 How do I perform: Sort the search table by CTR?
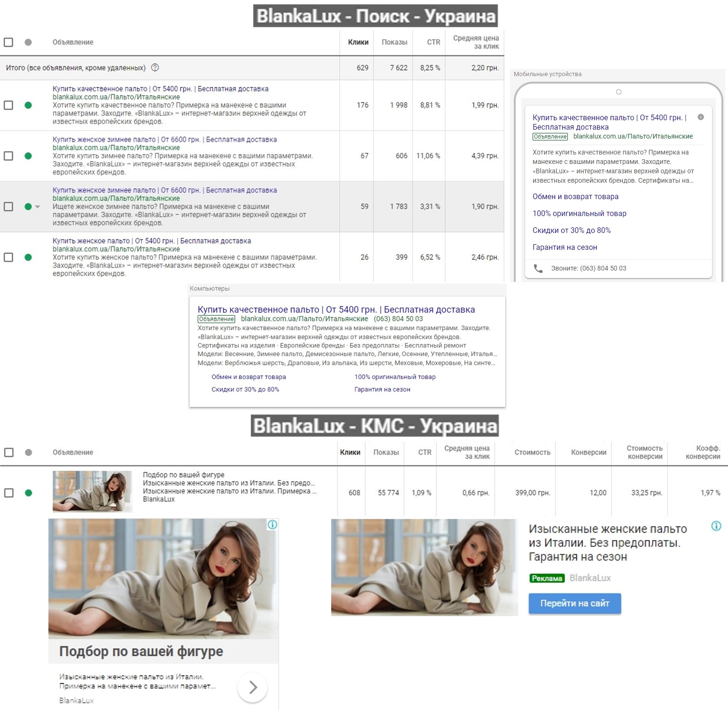coord(434,42)
